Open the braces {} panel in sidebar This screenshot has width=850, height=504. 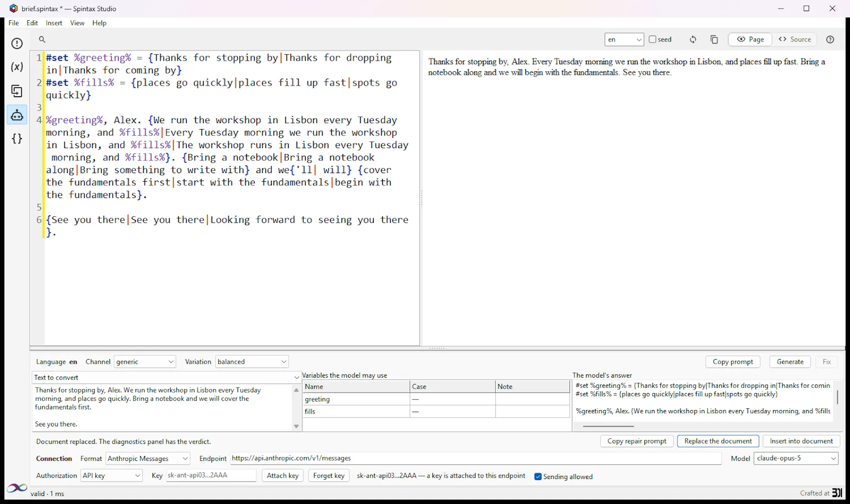click(x=17, y=139)
